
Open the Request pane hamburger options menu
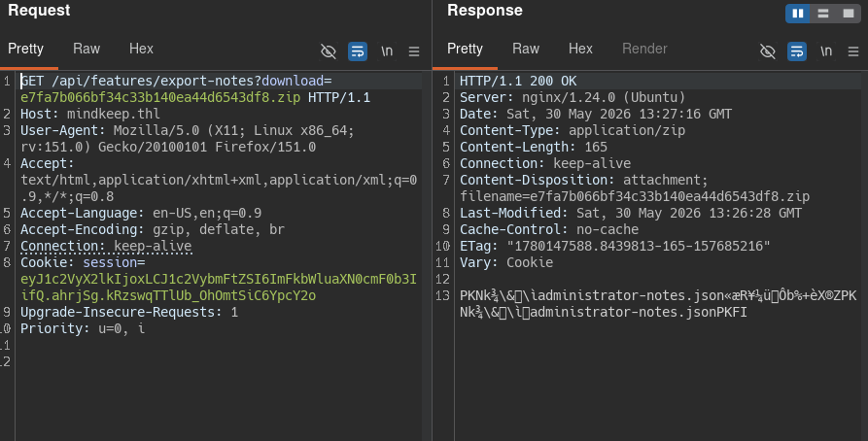click(x=414, y=51)
